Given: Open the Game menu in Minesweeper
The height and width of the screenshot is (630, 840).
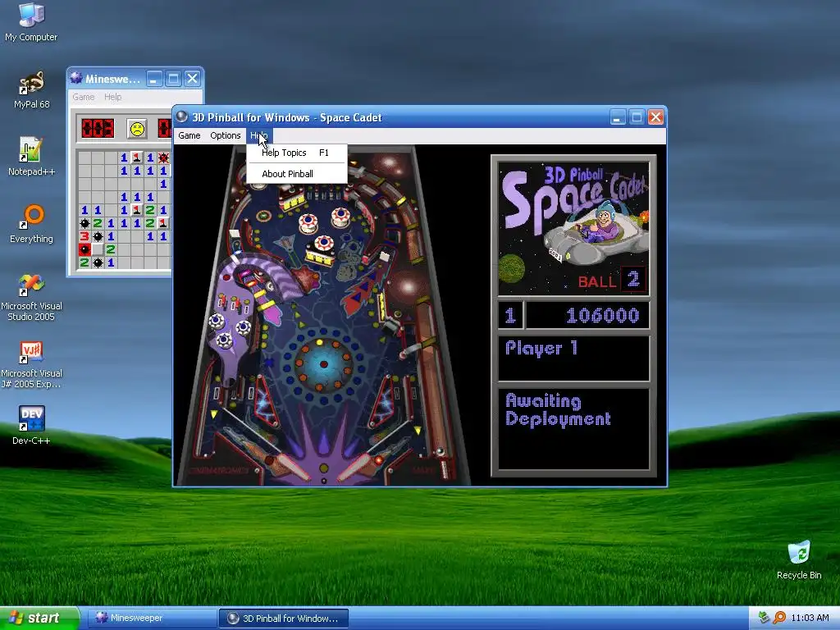Looking at the screenshot, I should 84,97.
